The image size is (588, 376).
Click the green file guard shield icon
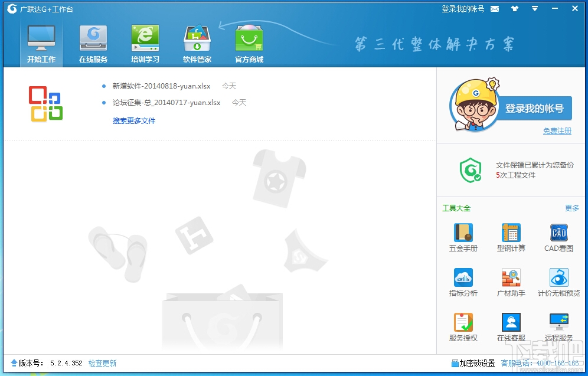(471, 170)
